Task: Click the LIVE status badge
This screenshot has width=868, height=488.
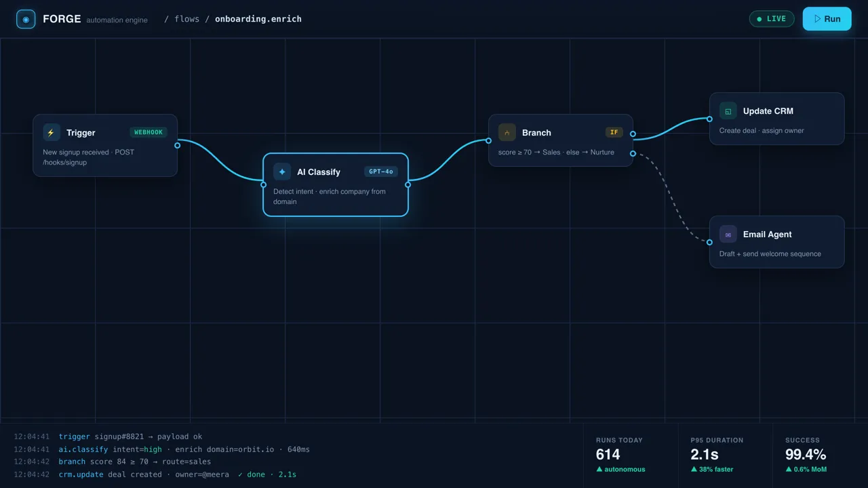Action: (x=772, y=19)
